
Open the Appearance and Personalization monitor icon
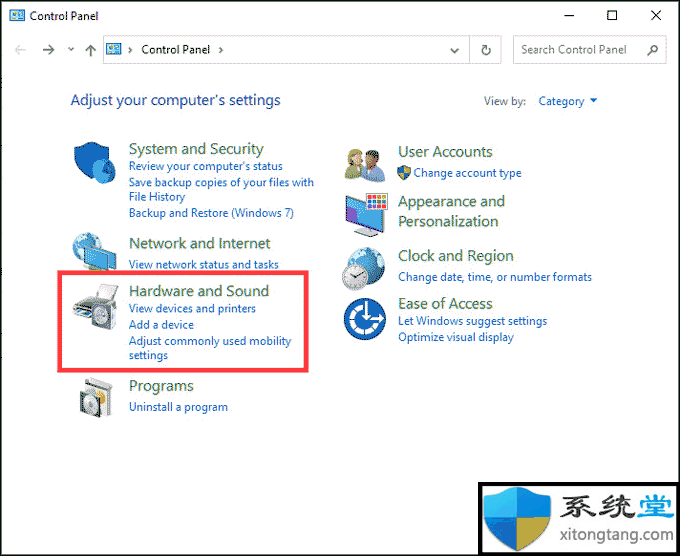click(x=366, y=215)
